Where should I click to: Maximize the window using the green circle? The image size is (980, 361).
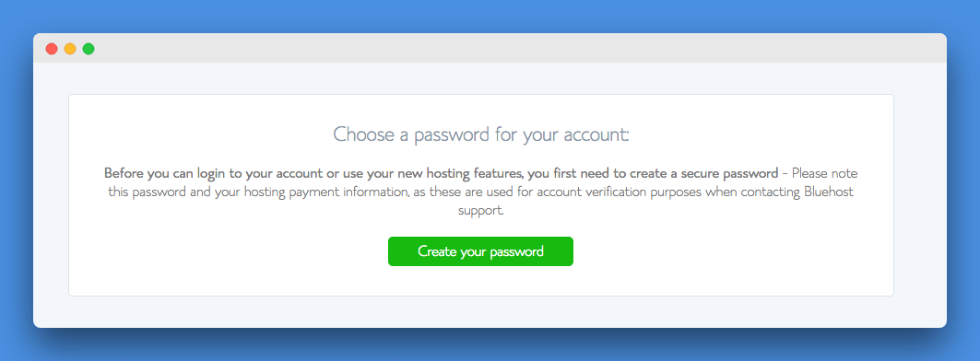pyautogui.click(x=89, y=49)
